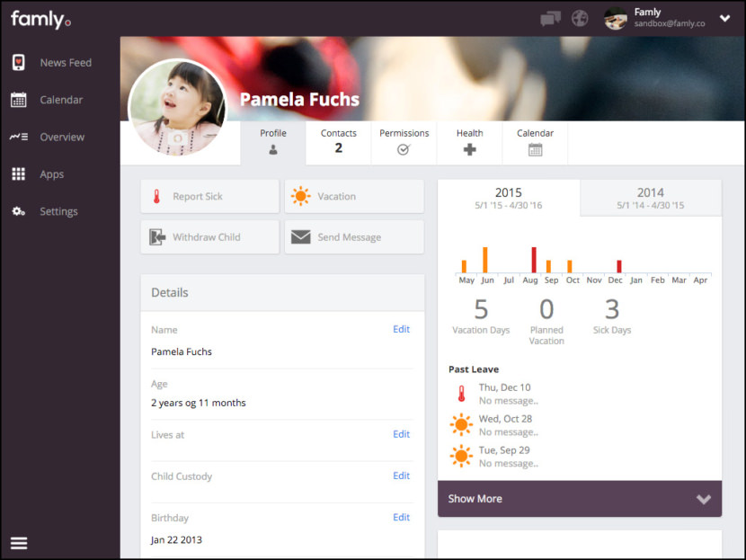
Task: Edit the Birthday field
Action: pos(401,517)
